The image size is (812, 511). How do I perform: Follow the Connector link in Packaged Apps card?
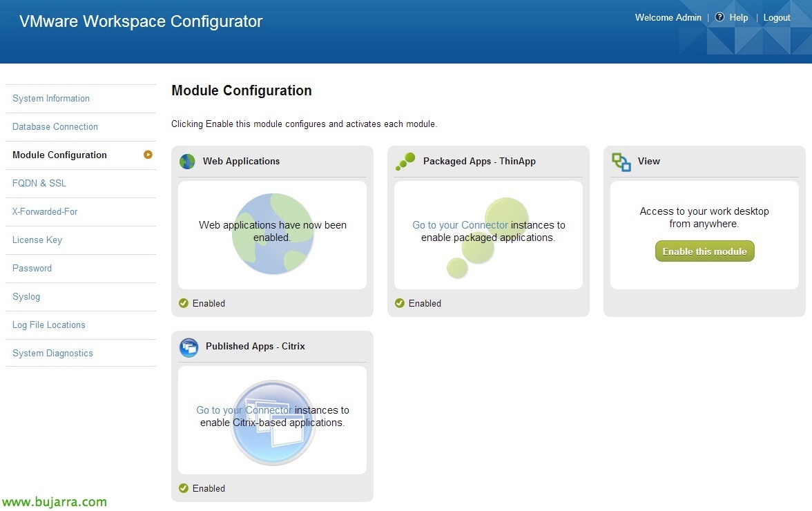click(461, 225)
